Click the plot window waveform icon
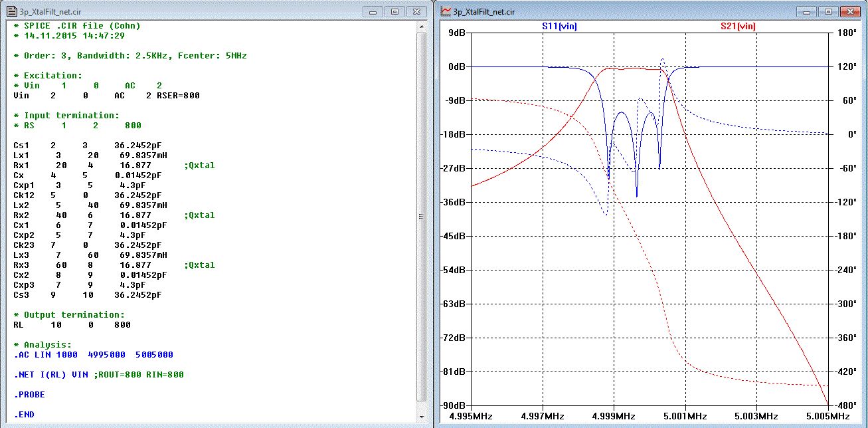This screenshot has height=428, width=868. (x=446, y=11)
